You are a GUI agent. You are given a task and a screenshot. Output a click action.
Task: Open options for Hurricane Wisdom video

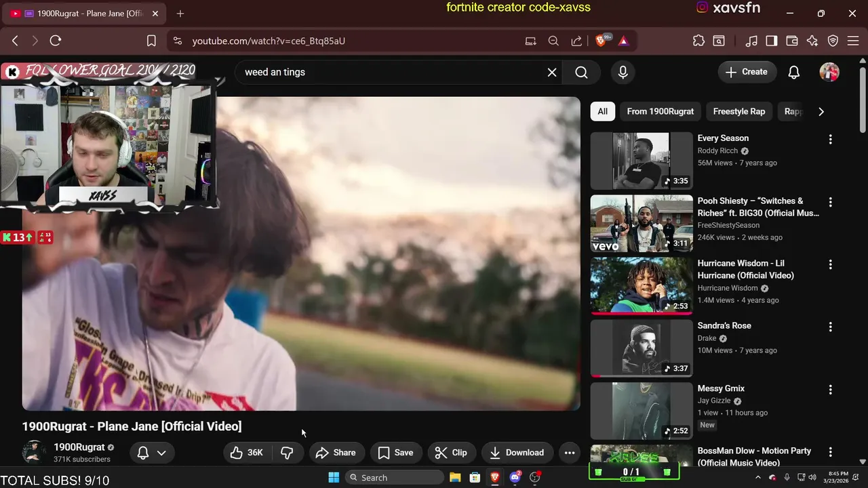pyautogui.click(x=830, y=264)
